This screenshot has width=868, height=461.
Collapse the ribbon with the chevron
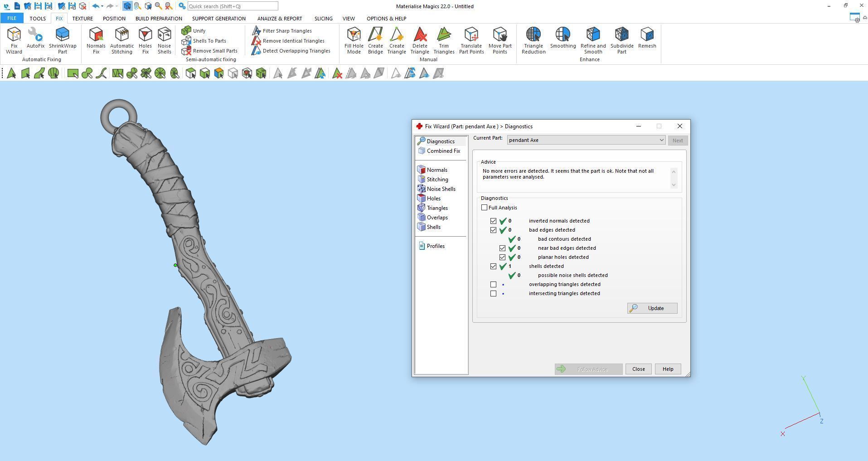[865, 18]
